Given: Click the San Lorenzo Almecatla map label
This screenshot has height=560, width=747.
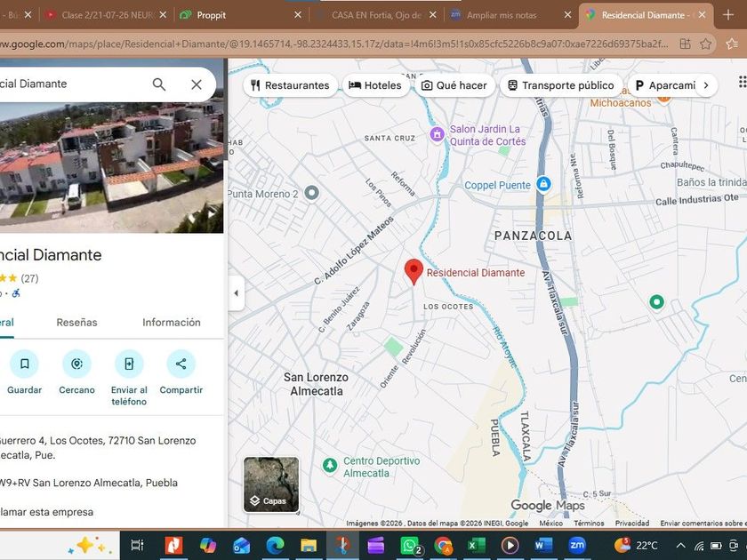Looking at the screenshot, I should [x=317, y=384].
